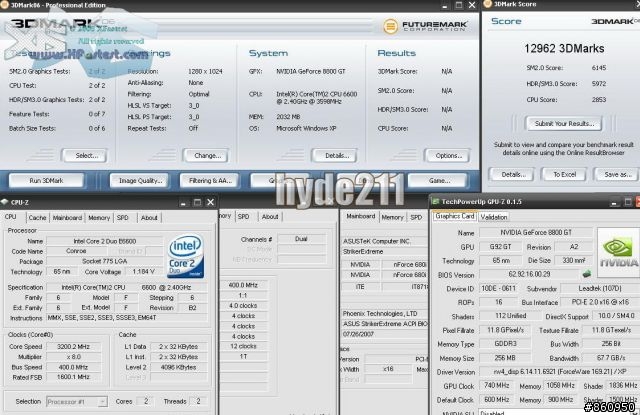Screen dimensions: 640x415
Task: Open About tab in window showing Channels # Dual
Action: point(270,217)
